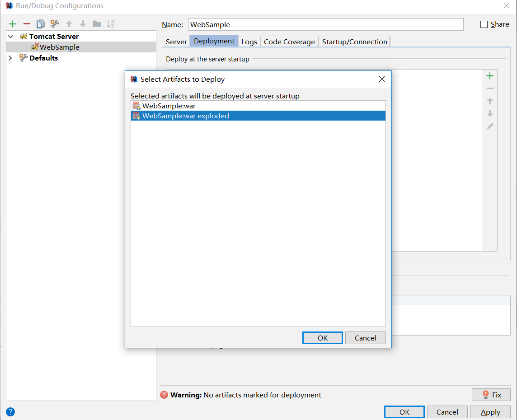This screenshot has width=517, height=420.
Task: Select the Tomcat Server tree label
Action: [54, 36]
